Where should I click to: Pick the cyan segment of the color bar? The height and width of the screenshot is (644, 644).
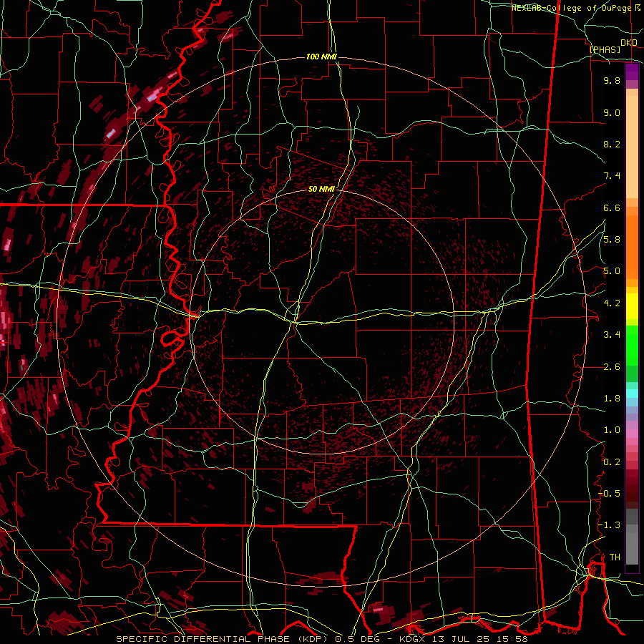pos(632,394)
